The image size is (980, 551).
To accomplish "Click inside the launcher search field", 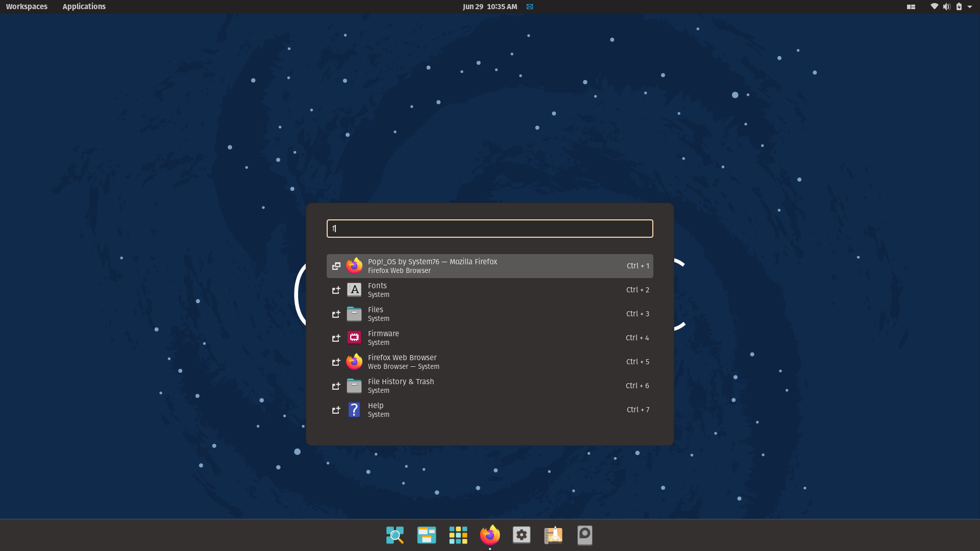I will (x=489, y=229).
